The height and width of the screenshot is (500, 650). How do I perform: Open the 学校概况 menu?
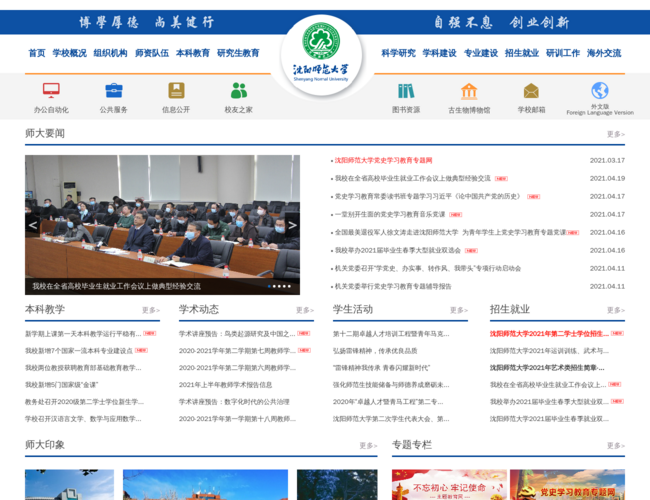tap(70, 53)
